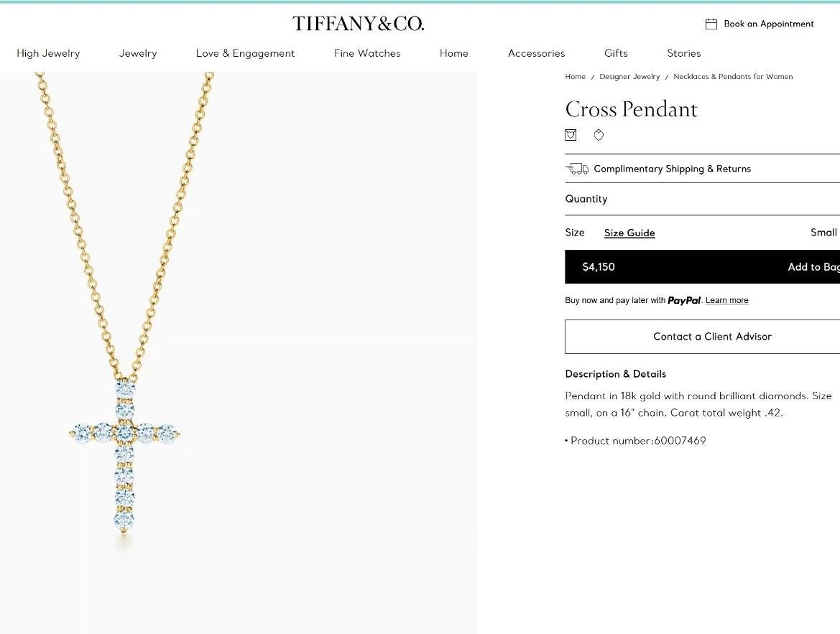Expand the Description & Details section
This screenshot has height=634, width=840.
tap(616, 374)
